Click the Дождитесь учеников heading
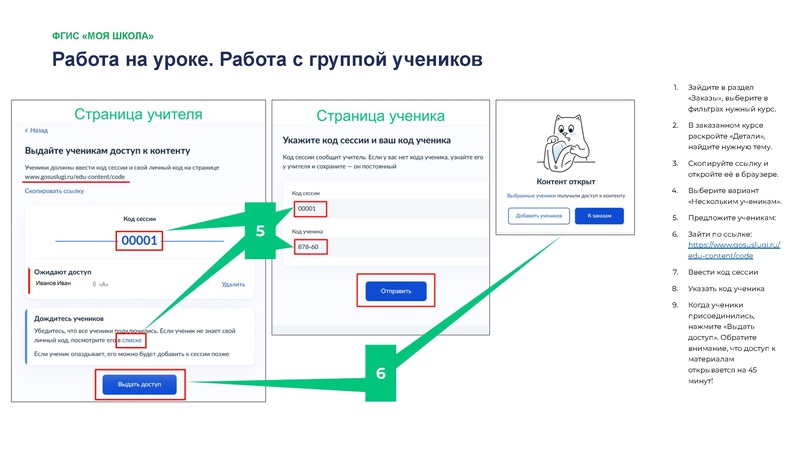 pyautogui.click(x=68, y=318)
